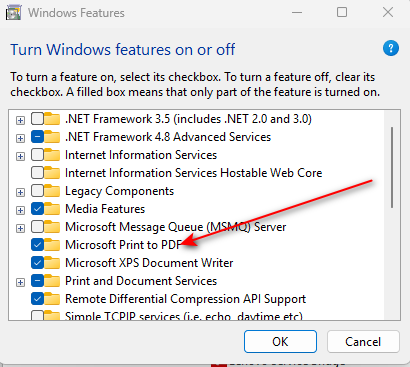Expand the Legacy Components tree node

click(x=20, y=192)
